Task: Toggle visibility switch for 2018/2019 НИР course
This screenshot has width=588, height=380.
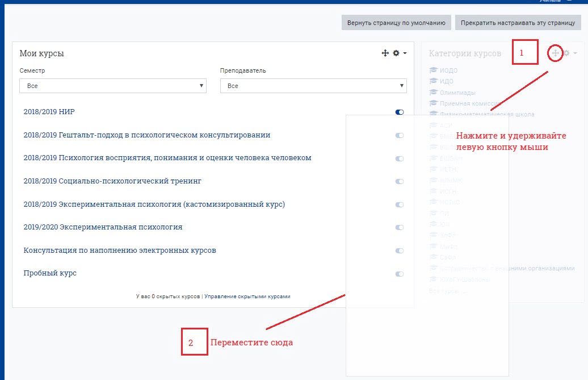Action: [x=400, y=112]
